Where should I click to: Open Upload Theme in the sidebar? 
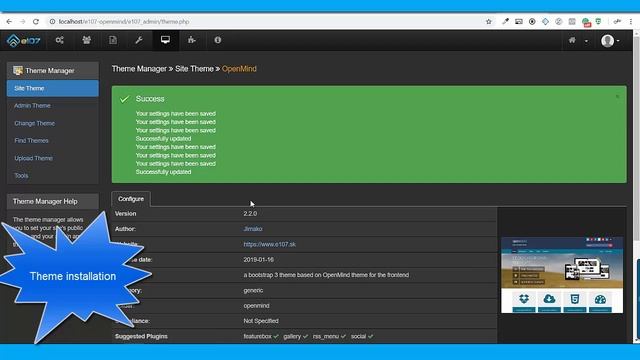click(x=33, y=158)
